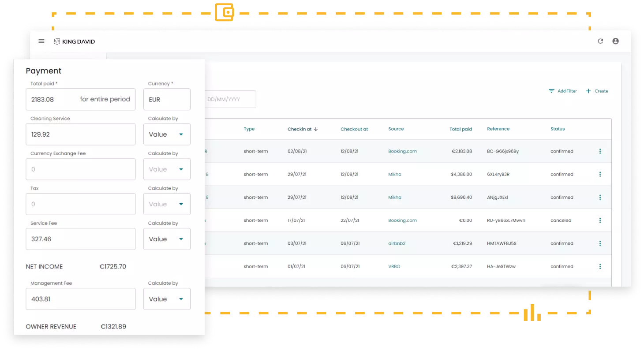Expand Management Fee Calculate by dropdown

(167, 299)
